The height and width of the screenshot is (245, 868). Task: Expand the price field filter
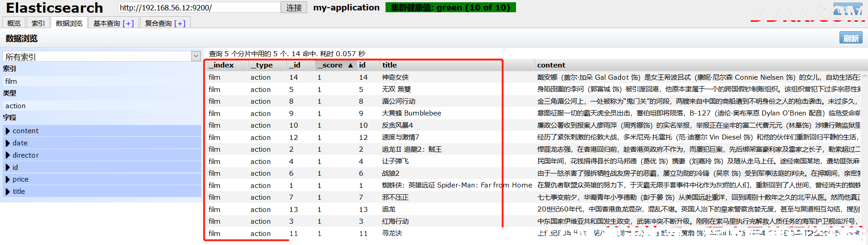tap(102, 179)
